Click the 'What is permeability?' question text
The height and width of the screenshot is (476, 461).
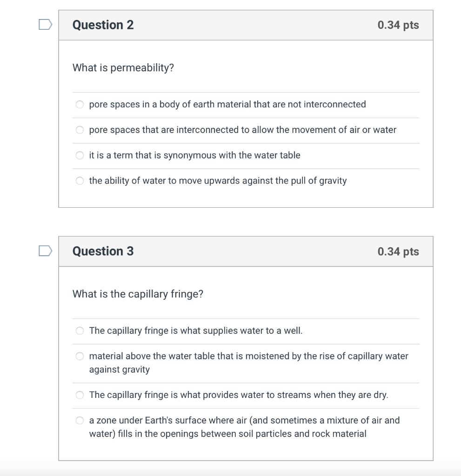coord(123,68)
